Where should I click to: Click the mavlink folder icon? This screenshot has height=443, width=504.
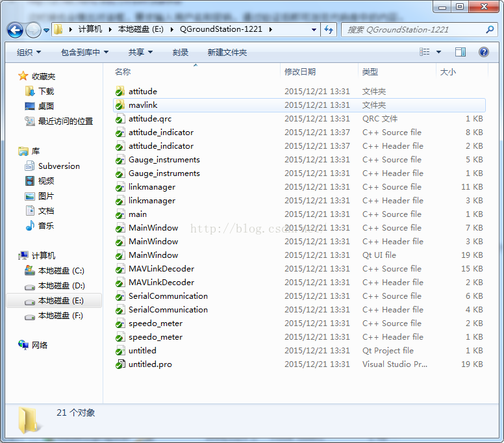[x=120, y=105]
